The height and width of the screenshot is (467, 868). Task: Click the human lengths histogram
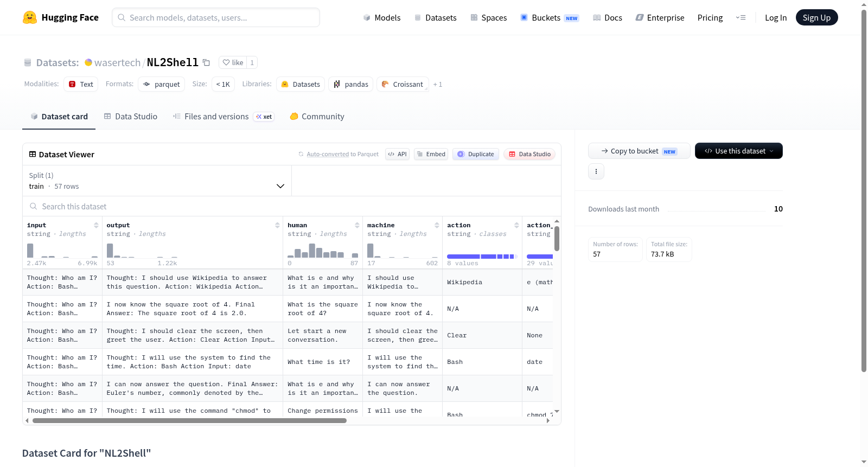click(323, 250)
